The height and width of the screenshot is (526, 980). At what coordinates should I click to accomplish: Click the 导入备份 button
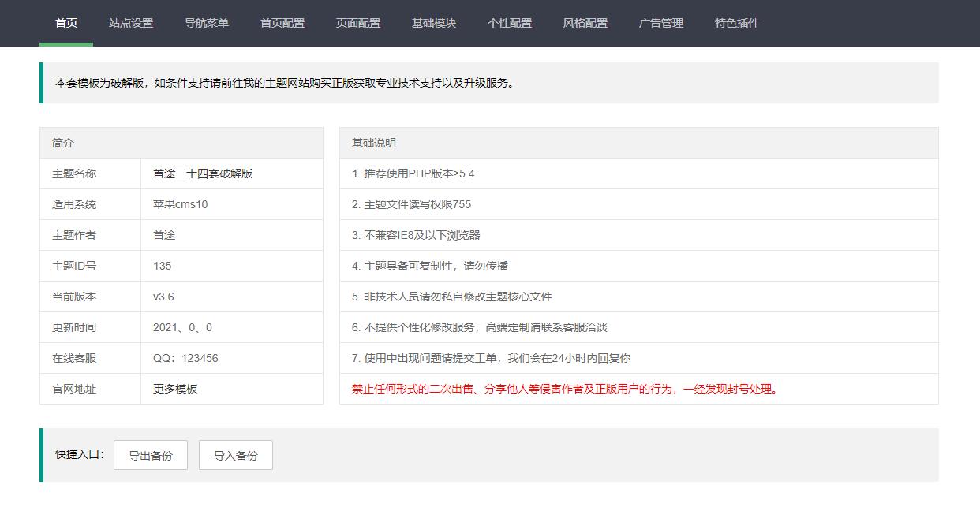pyautogui.click(x=235, y=455)
